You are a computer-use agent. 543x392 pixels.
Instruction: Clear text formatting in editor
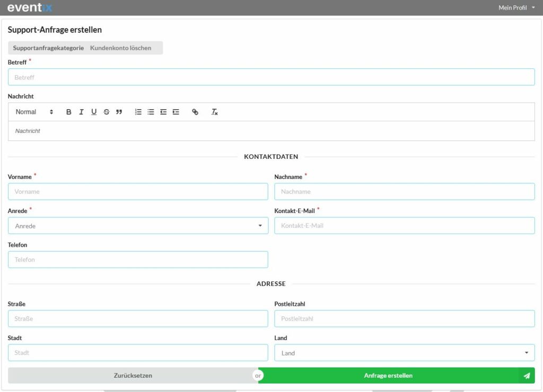(214, 112)
